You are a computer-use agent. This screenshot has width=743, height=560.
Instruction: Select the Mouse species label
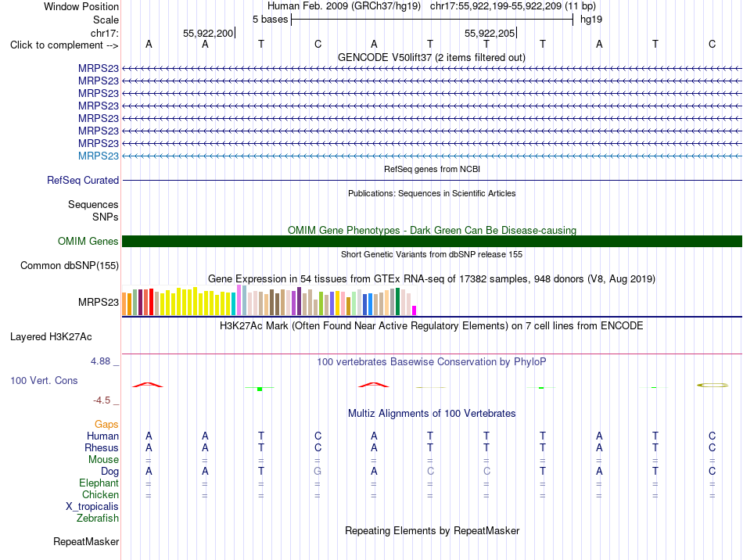104,460
